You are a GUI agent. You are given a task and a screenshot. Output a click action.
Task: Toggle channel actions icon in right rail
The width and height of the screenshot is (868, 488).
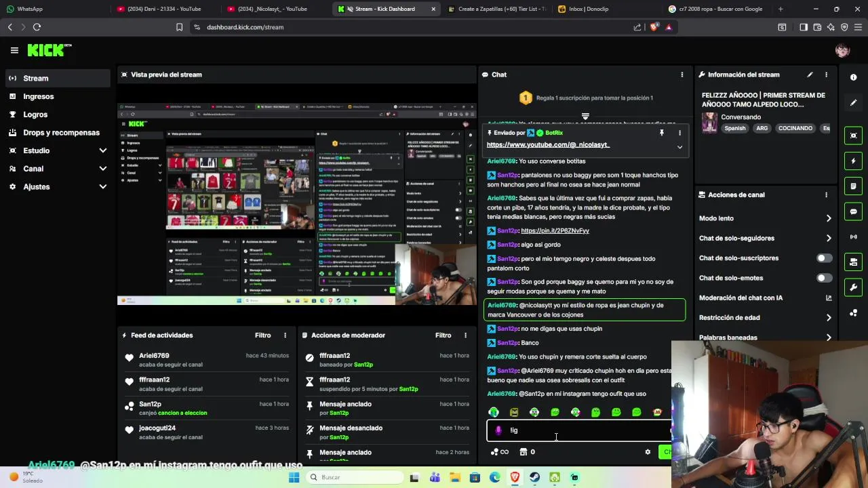tap(853, 262)
